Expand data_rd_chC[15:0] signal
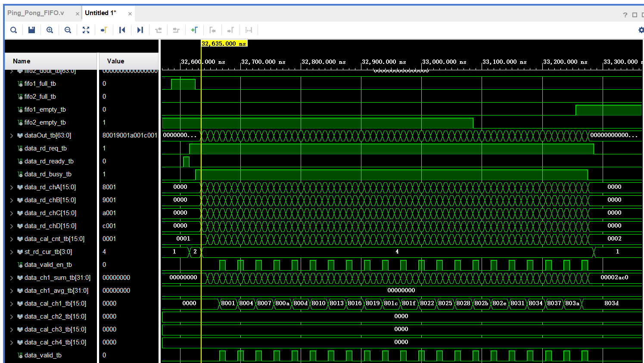The image size is (644, 363). (12, 213)
